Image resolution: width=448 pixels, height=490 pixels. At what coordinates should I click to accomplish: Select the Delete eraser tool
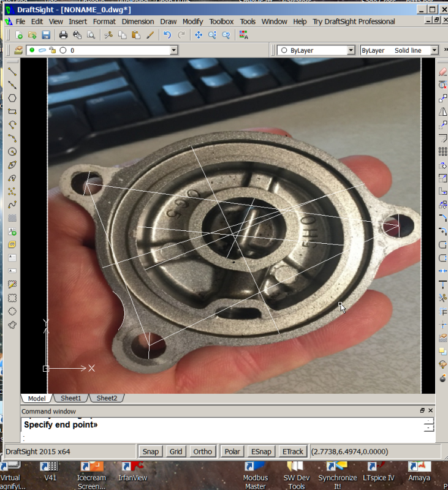(x=442, y=72)
